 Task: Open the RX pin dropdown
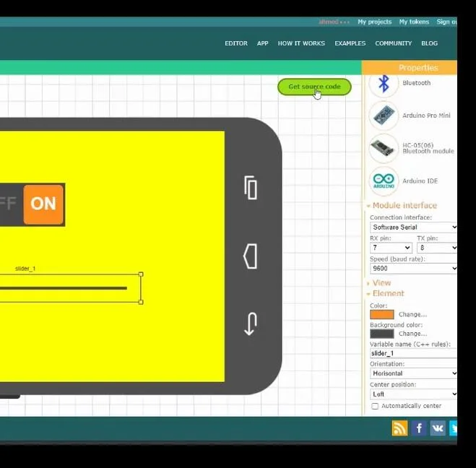(390, 248)
